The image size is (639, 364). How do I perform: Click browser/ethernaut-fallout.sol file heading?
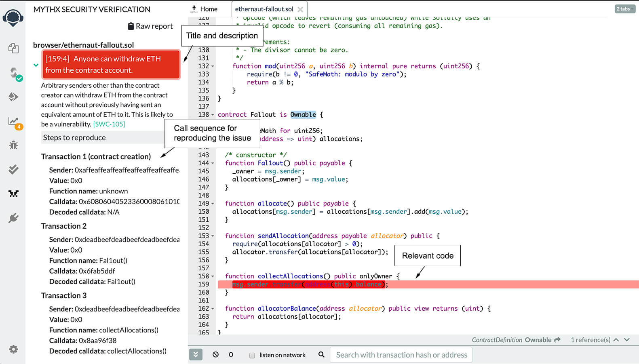click(83, 45)
